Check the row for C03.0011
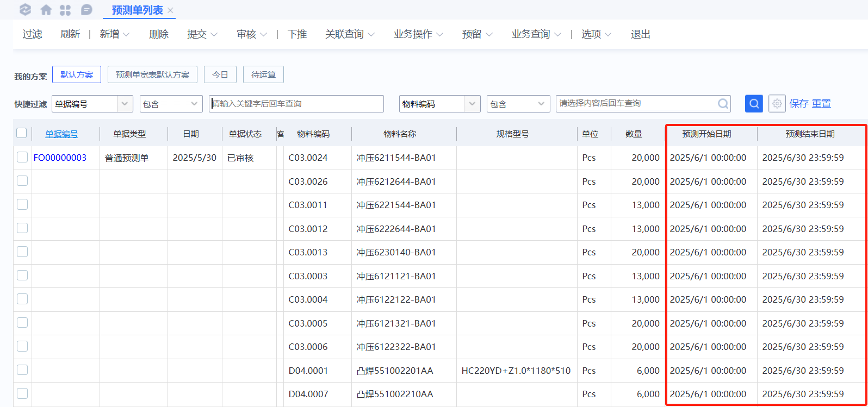868x407 pixels. [x=22, y=204]
